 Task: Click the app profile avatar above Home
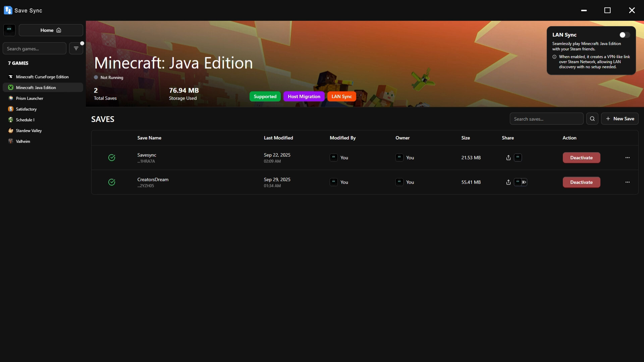[x=9, y=30]
